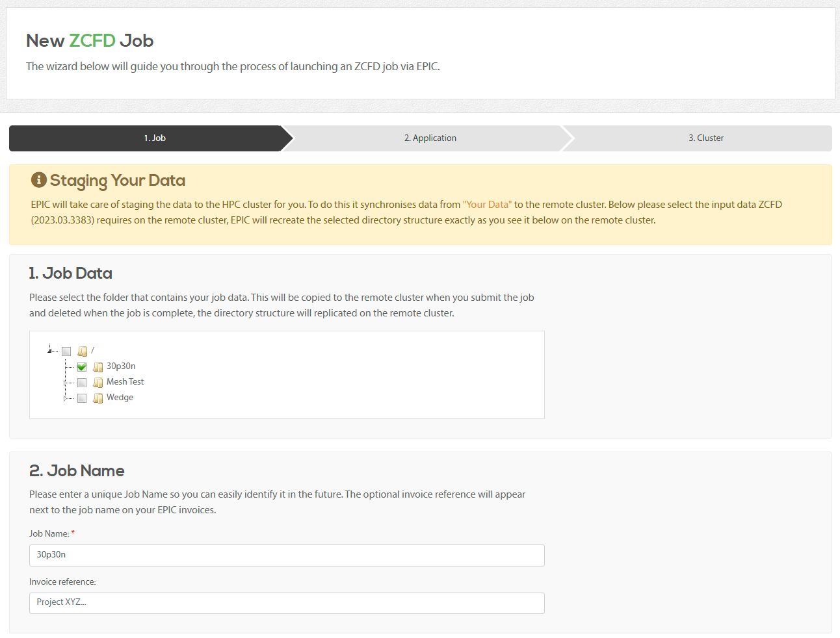
Task: Open the "Your Data" link
Action: tap(487, 205)
